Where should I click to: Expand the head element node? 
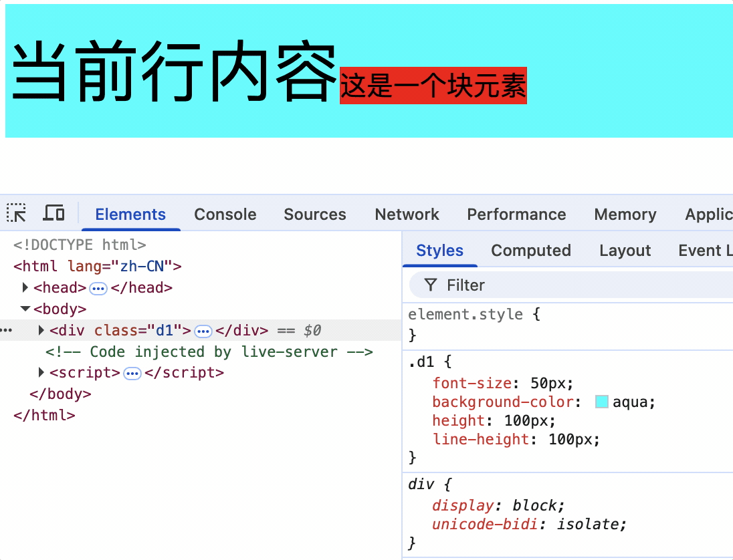point(25,287)
